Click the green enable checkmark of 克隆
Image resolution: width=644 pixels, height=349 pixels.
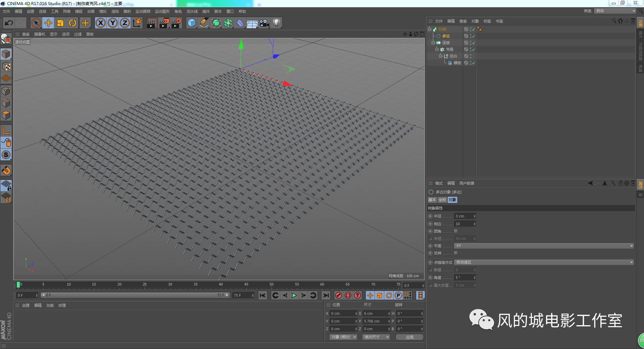(474, 49)
